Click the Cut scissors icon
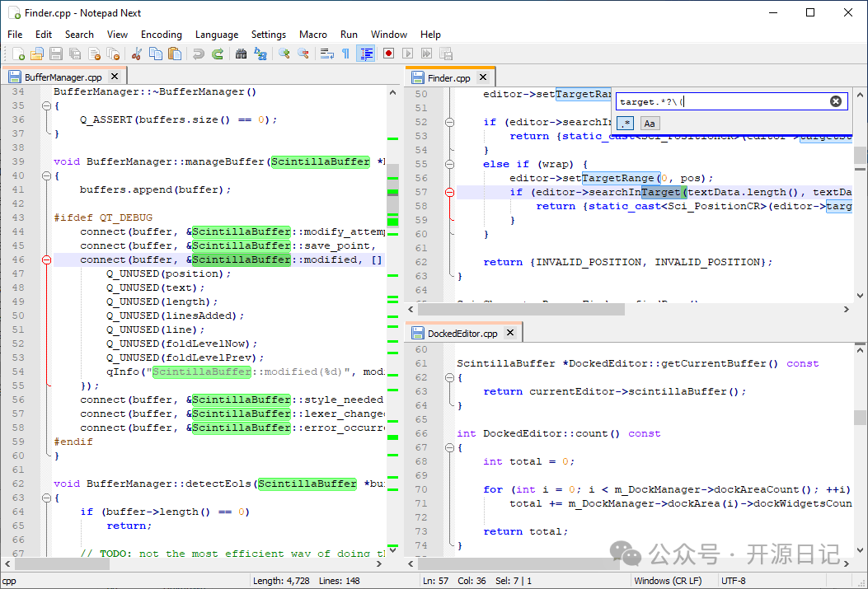This screenshot has height=589, width=868. coord(137,54)
